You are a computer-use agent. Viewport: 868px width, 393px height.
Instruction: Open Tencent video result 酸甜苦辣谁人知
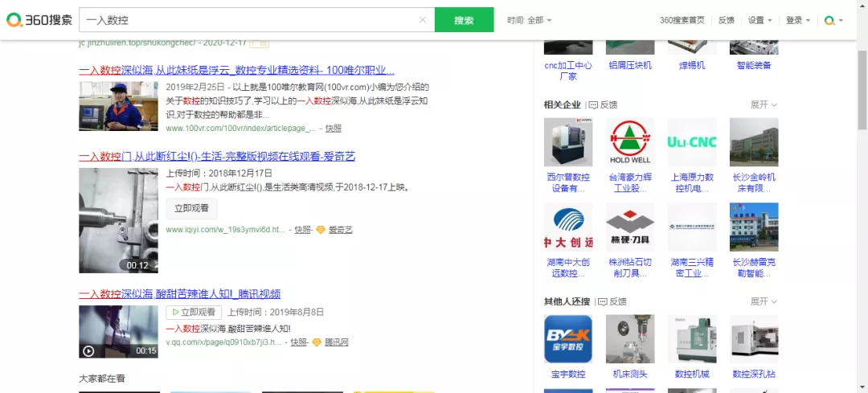tap(180, 293)
